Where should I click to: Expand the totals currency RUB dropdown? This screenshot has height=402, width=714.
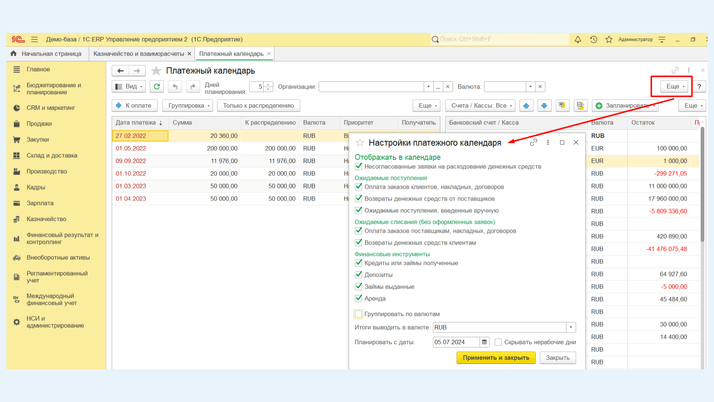click(571, 327)
